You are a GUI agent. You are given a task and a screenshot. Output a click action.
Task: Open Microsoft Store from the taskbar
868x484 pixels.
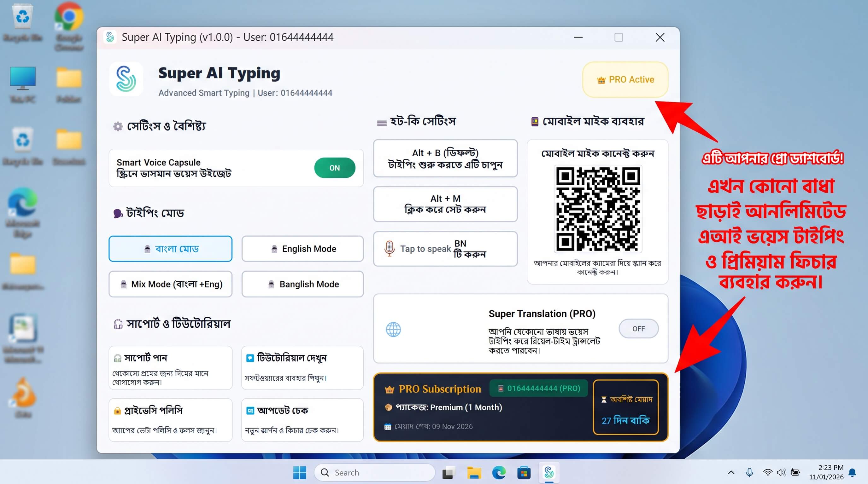click(524, 472)
